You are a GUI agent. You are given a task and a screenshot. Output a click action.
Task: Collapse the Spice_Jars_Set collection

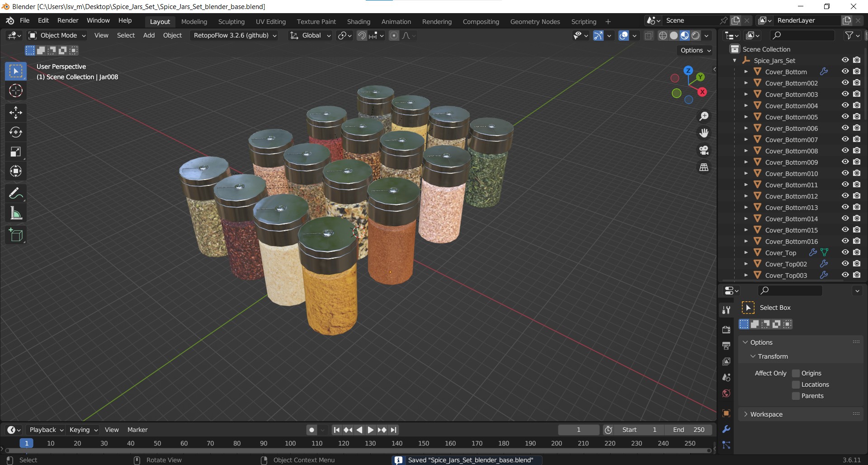[735, 61]
